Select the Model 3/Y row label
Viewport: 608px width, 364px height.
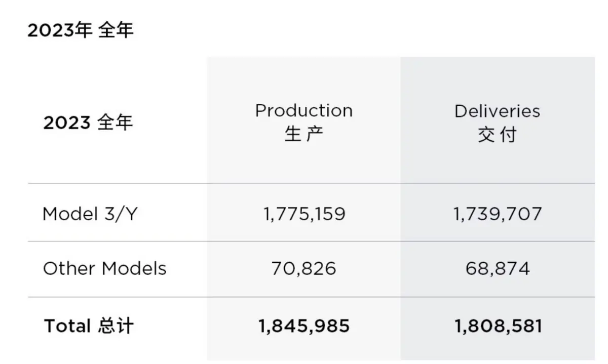pos(90,214)
